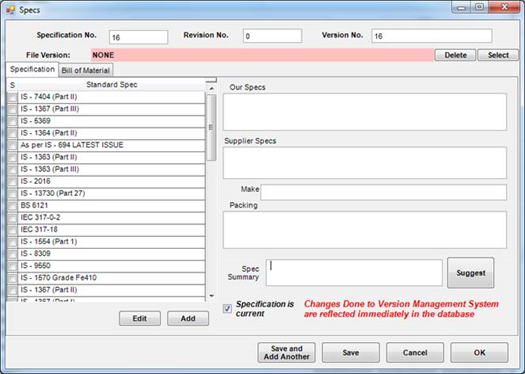
Task: Select the IS - 1554 (Part 1) row
Action: 111,242
